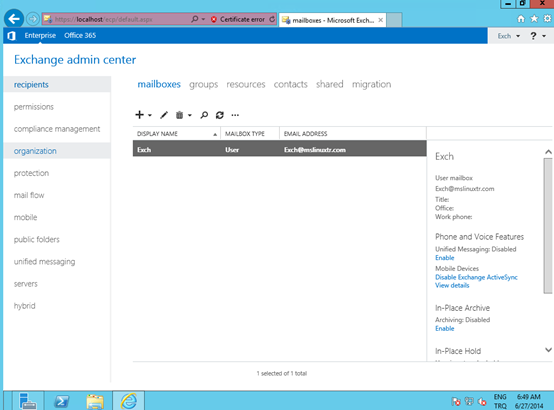
Task: Click the browser Back arrow button
Action: pyautogui.click(x=14, y=19)
